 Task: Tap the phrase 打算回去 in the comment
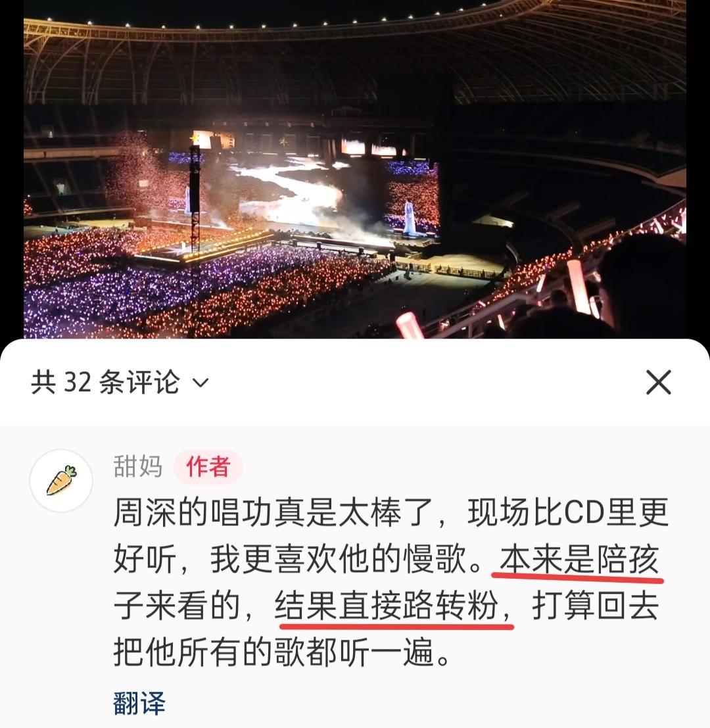(596, 606)
